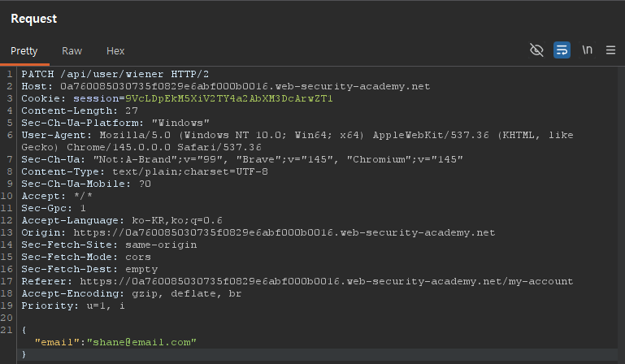Click the Request panel title
625x364 pixels.
(x=33, y=18)
